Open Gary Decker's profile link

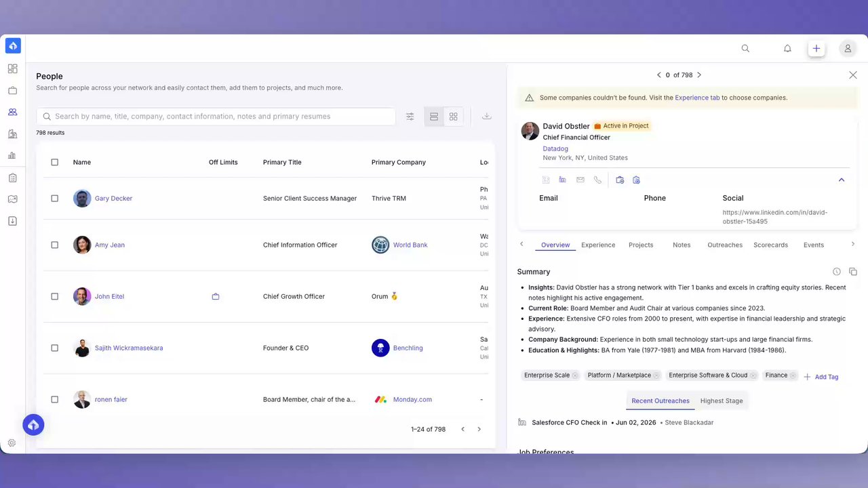(x=113, y=199)
